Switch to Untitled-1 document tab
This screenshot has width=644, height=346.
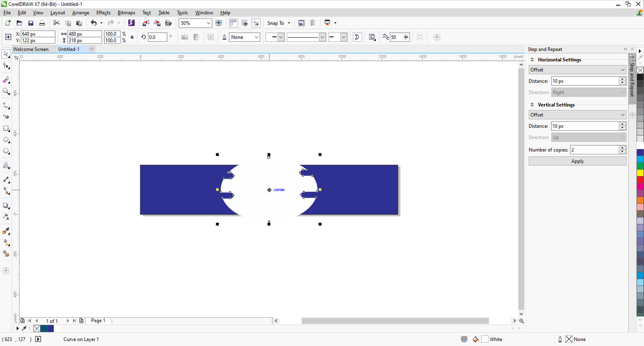click(69, 49)
